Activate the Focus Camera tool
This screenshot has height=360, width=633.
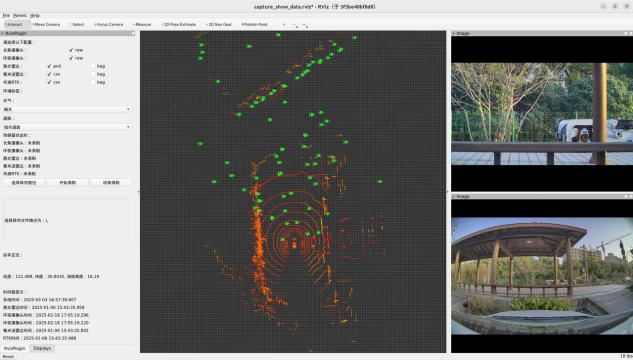coord(109,25)
